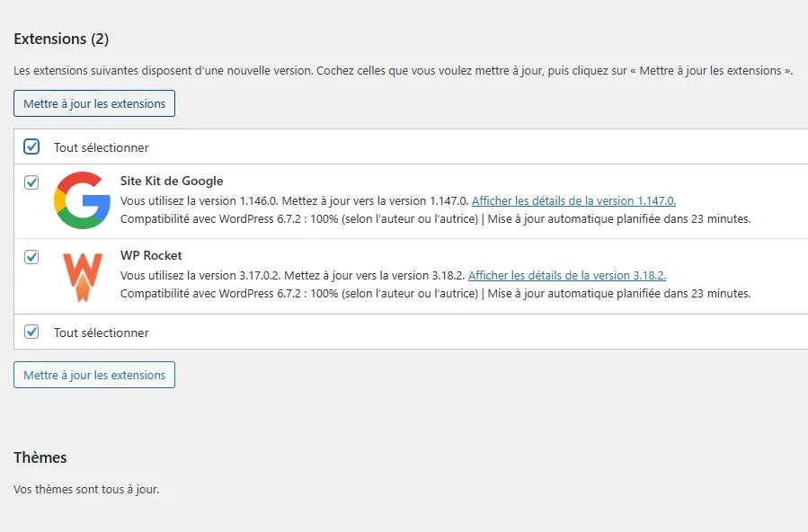
Task: Open the version 3.18.2 details link
Action: [x=566, y=275]
